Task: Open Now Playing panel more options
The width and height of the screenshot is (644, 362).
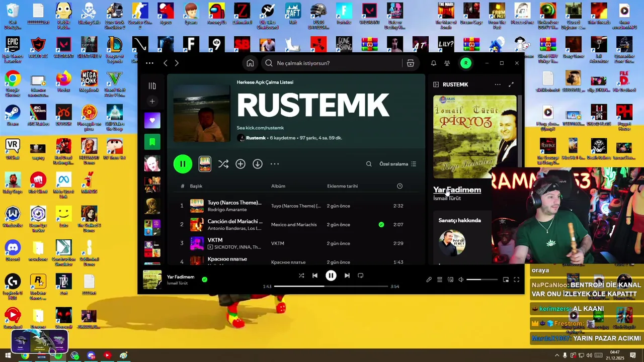Action: pos(498,85)
